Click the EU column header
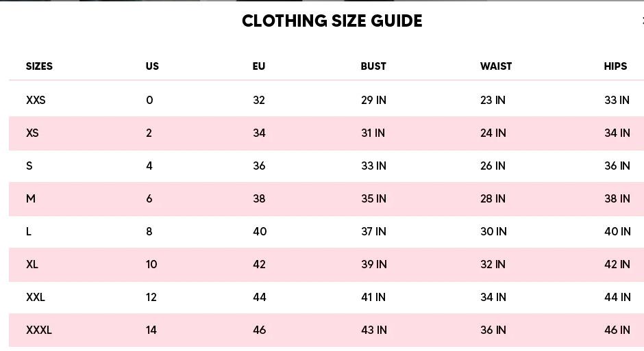 (x=258, y=66)
